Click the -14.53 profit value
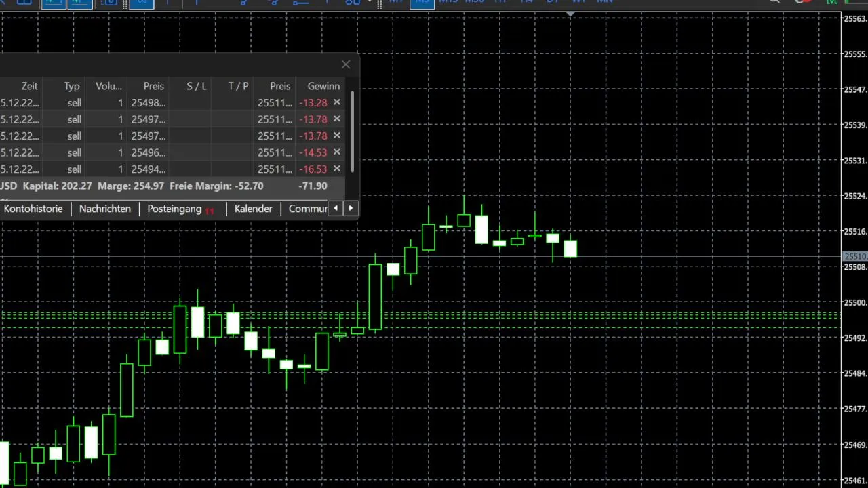The width and height of the screenshot is (868, 488). (x=313, y=153)
